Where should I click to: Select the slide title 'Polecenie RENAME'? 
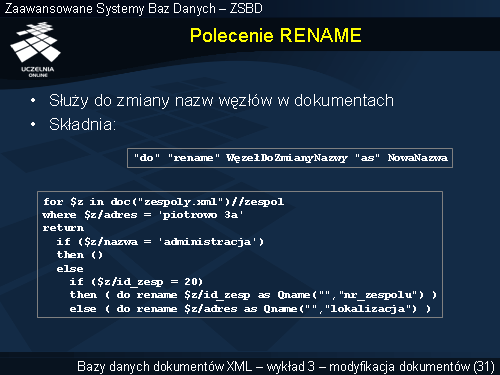(276, 35)
